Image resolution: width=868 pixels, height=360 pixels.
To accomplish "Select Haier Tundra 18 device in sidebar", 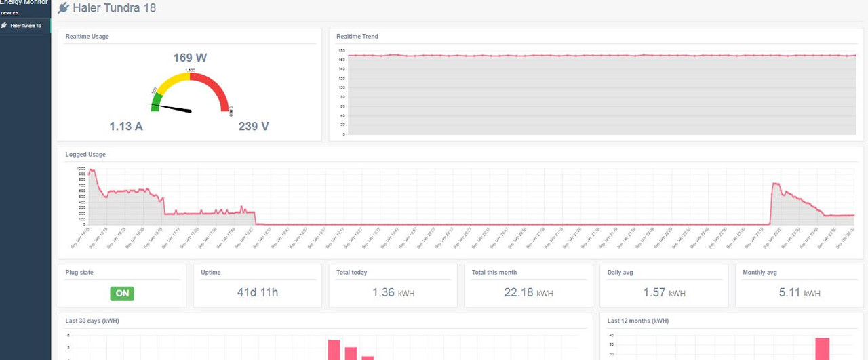I will 25,26.
